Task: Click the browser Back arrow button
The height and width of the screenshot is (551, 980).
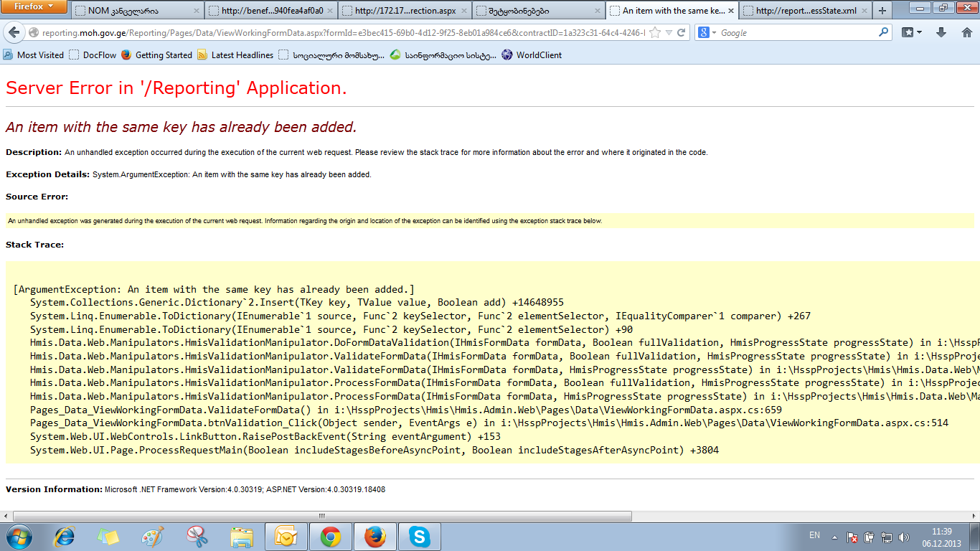Action: (x=14, y=33)
